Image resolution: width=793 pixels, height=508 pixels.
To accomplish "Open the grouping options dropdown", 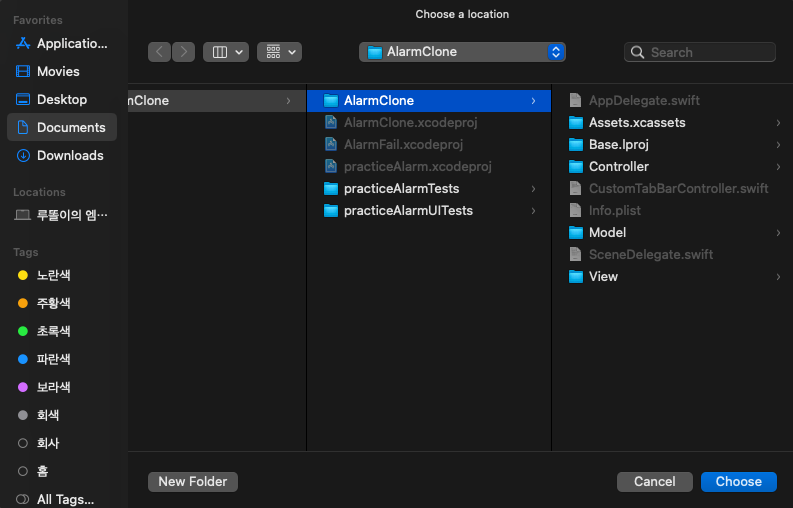I will [280, 52].
